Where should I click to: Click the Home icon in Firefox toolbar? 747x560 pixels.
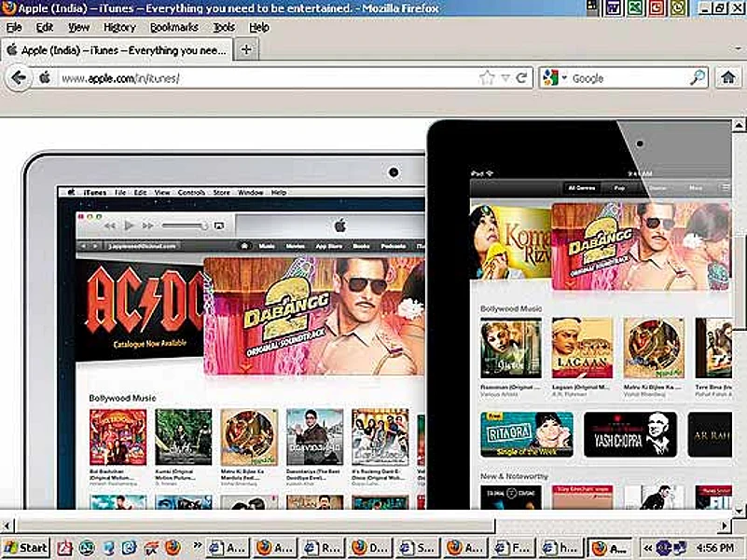(x=728, y=78)
